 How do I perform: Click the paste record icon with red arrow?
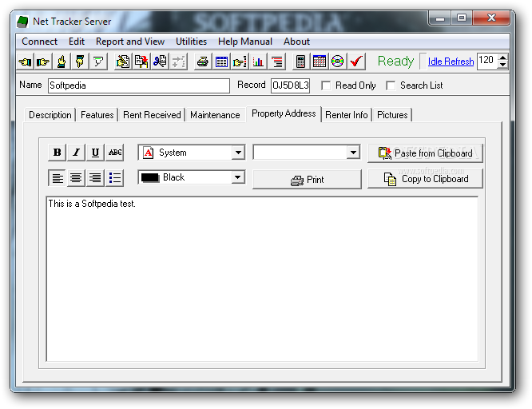141,62
